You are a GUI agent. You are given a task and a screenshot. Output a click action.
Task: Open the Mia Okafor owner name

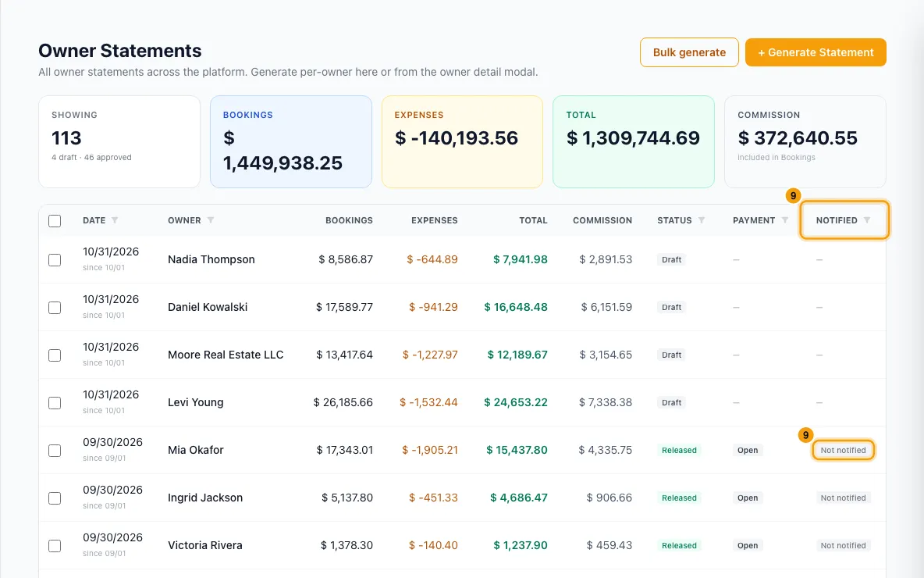196,450
